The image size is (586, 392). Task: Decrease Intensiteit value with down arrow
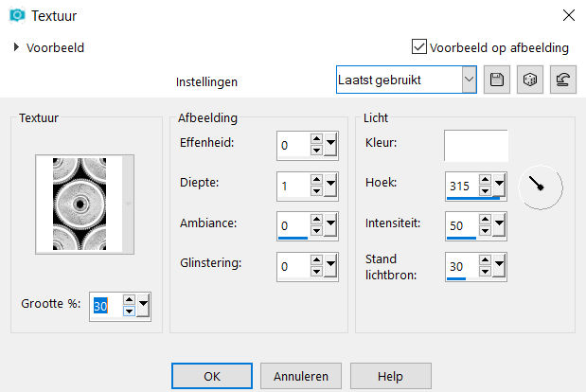(x=485, y=231)
